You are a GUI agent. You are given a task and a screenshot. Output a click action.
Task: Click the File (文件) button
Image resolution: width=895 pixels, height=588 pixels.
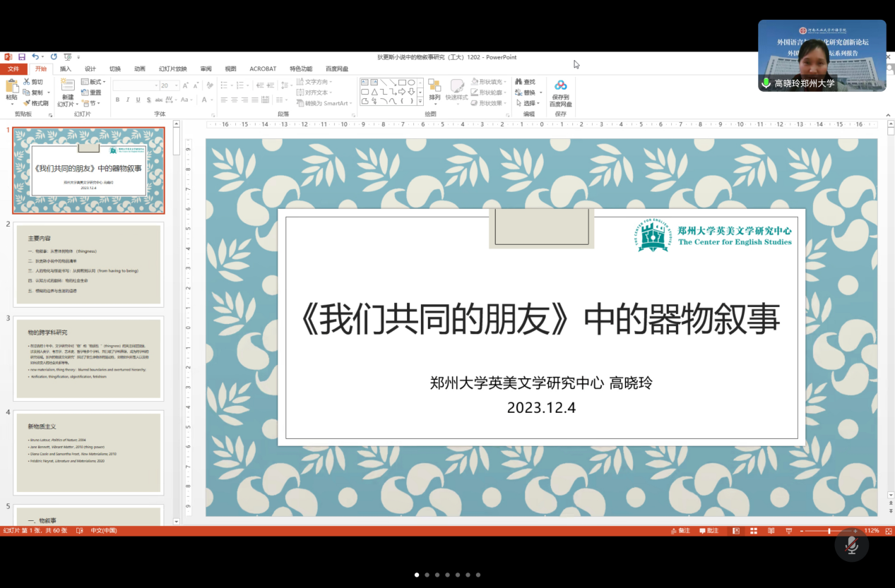point(13,69)
